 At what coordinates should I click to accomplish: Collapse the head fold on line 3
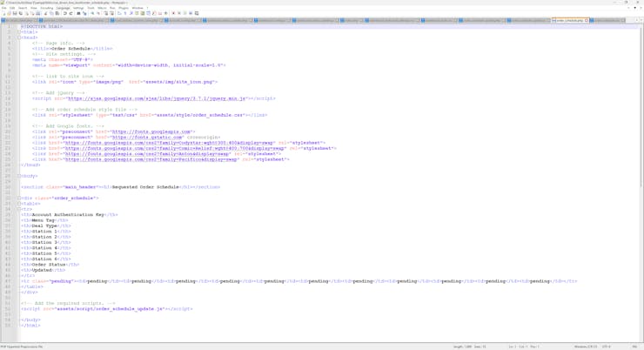click(19, 37)
